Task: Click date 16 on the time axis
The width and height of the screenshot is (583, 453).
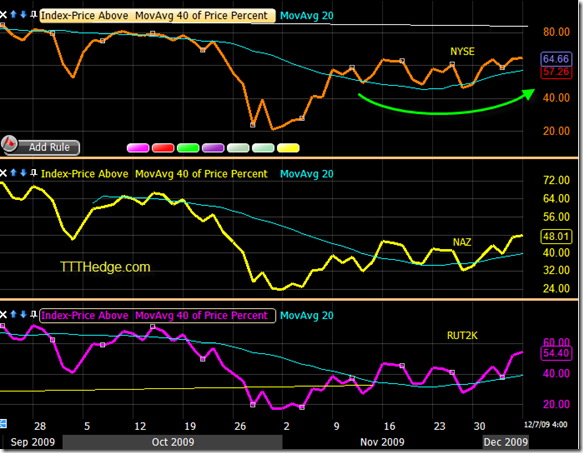Action: click(x=389, y=426)
